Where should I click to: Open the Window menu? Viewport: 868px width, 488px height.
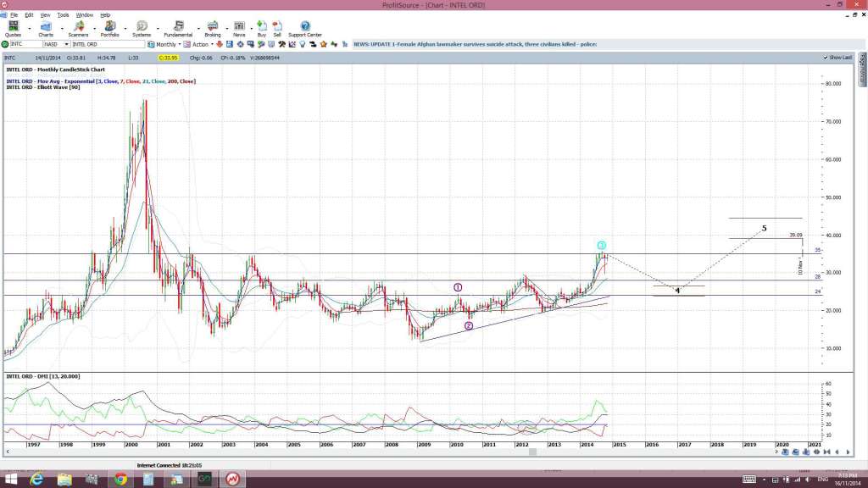tap(84, 15)
